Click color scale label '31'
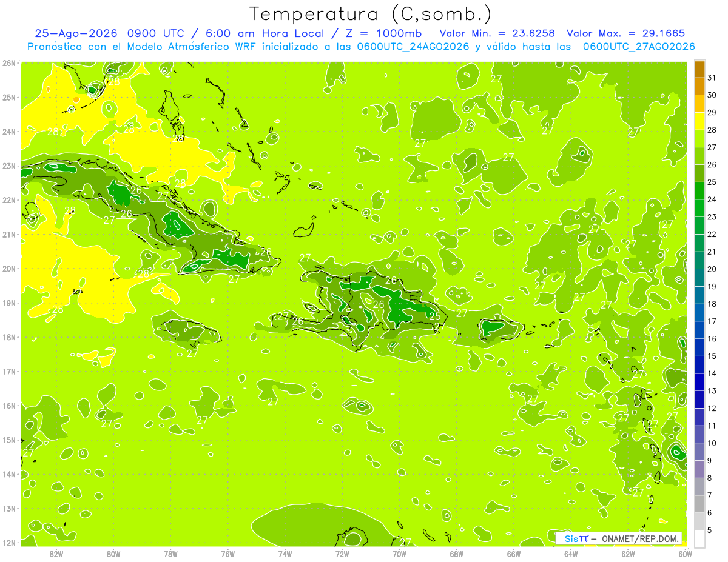 (x=712, y=78)
